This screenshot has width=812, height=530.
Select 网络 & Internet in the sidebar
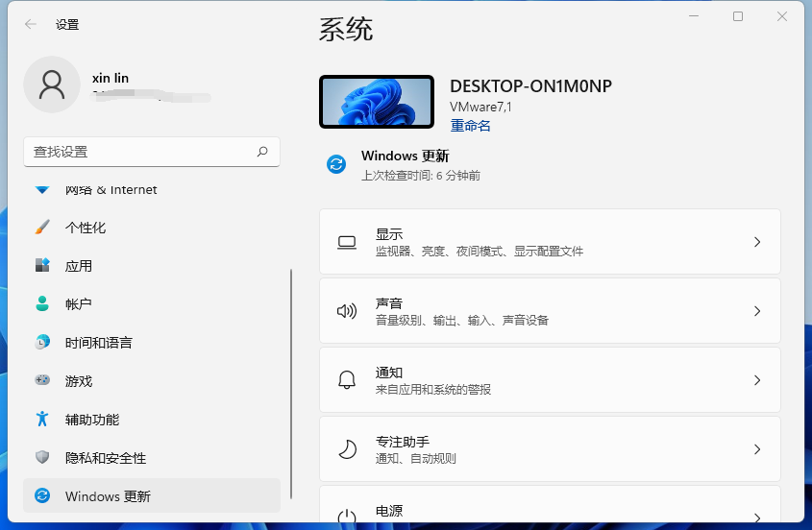pyautogui.click(x=111, y=190)
